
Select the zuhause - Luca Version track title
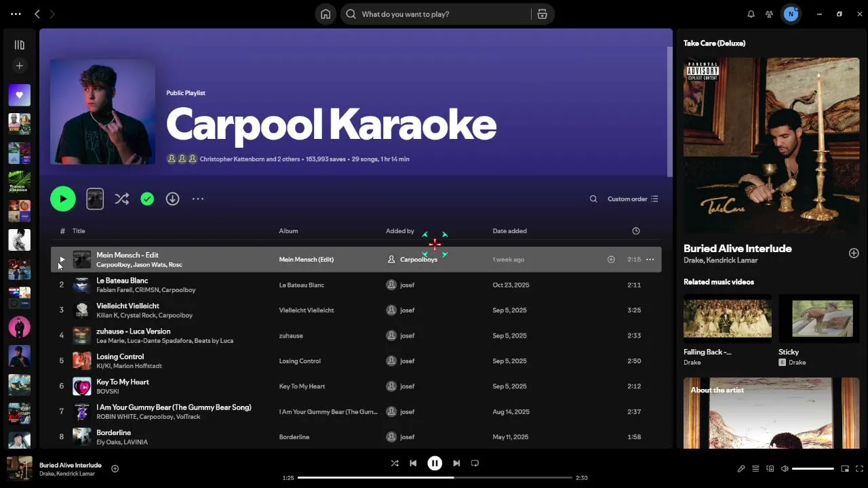click(134, 331)
